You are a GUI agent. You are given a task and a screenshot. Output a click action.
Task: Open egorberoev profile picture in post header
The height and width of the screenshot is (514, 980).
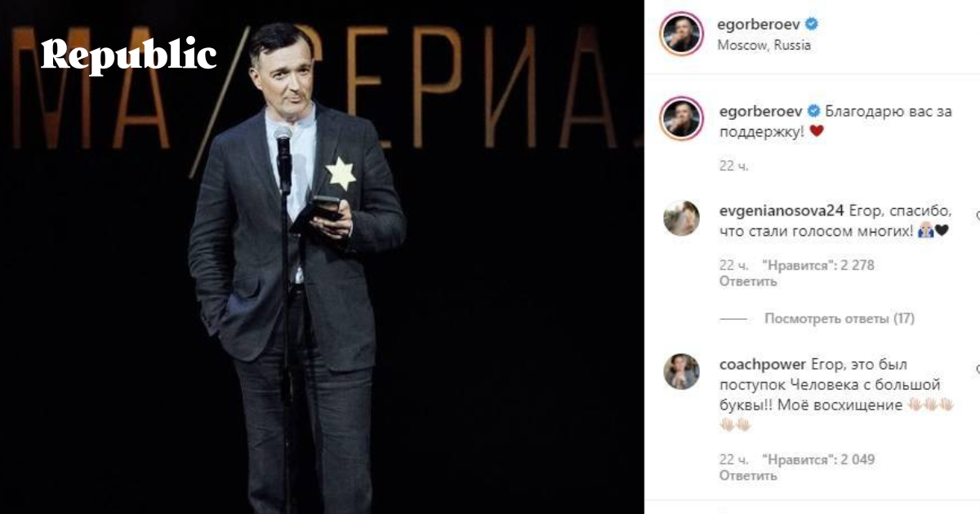[681, 33]
